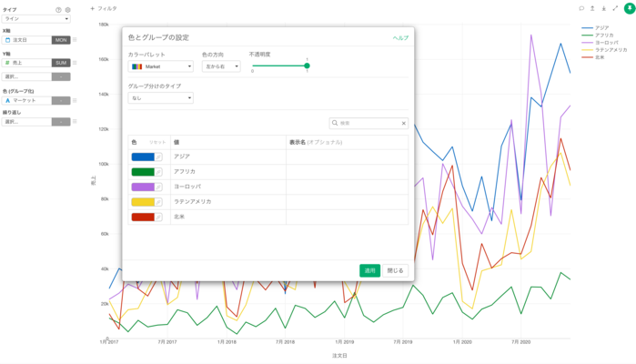Open the 色の方向 dropdown
The image size is (636, 364).
point(221,66)
